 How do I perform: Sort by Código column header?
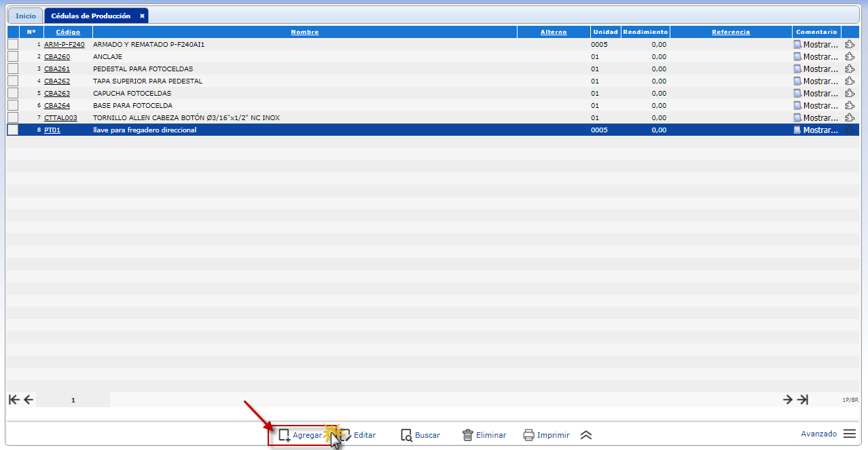coord(68,32)
